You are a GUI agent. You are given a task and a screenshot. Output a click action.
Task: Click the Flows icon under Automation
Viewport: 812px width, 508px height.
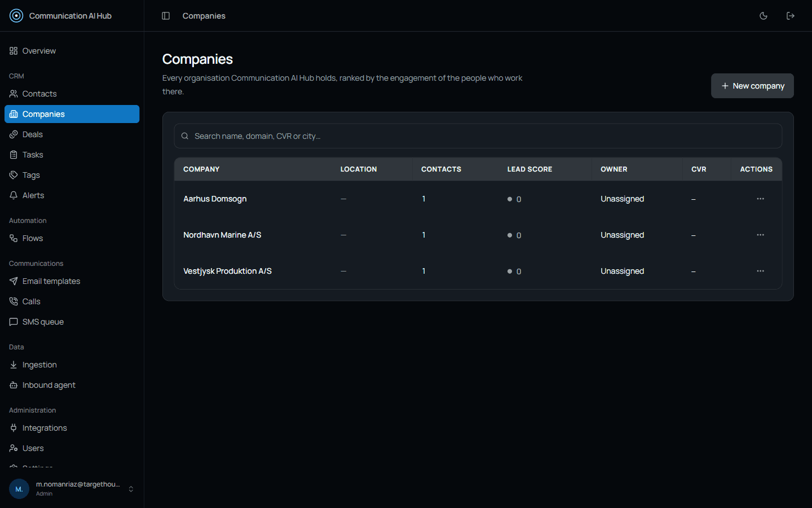pos(14,238)
